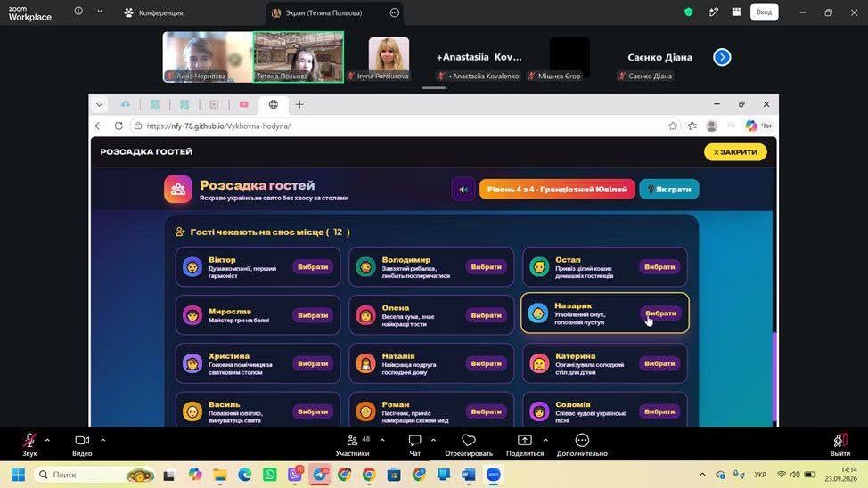Screen dimensions: 868x488
Task: Expand video options arrow next to Видео
Action: point(103,441)
